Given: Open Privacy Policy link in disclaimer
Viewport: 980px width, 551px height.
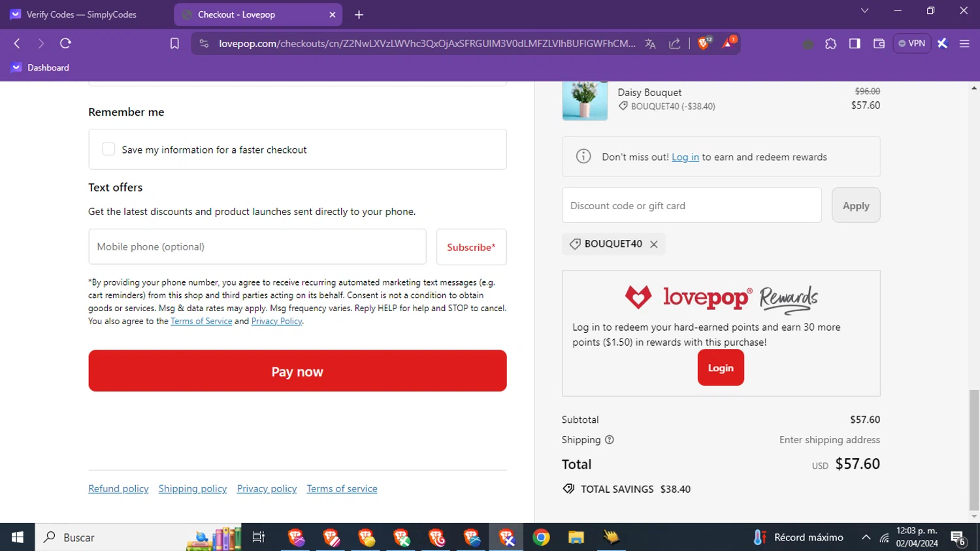Looking at the screenshot, I should (276, 321).
